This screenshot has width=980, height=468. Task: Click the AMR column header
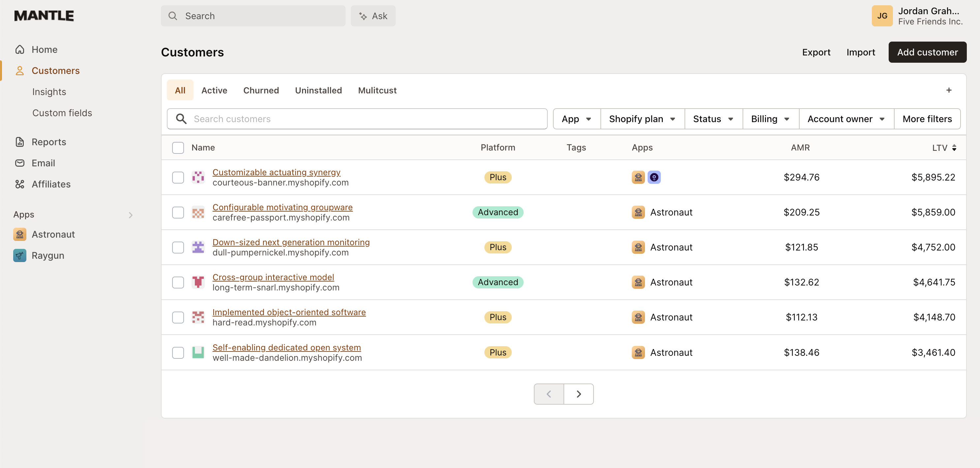click(x=800, y=148)
